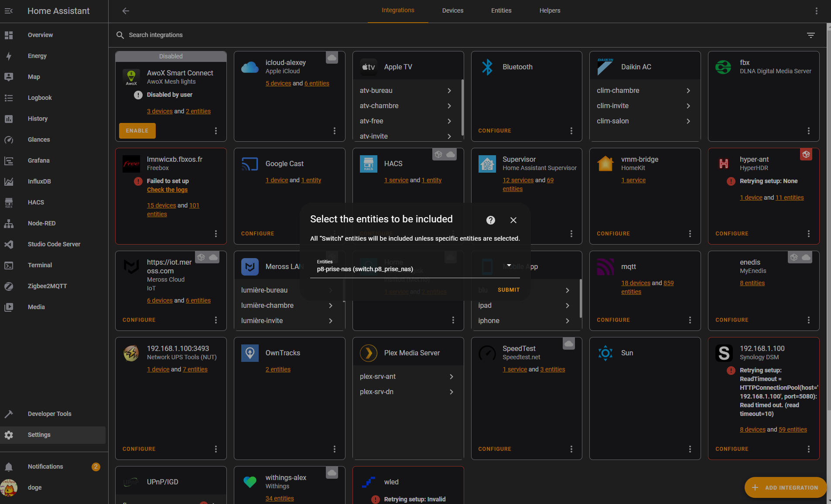Open the Entities dropdown in the dialog

point(415,266)
